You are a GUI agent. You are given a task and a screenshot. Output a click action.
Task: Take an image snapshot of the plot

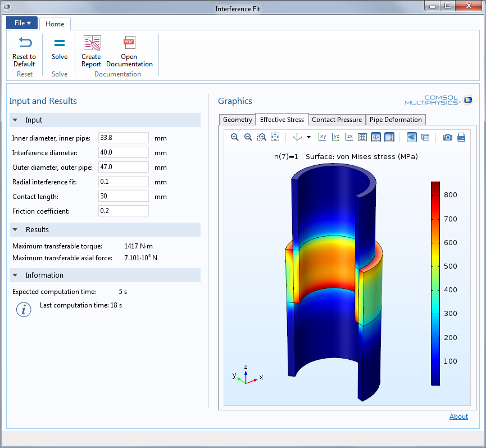point(448,137)
